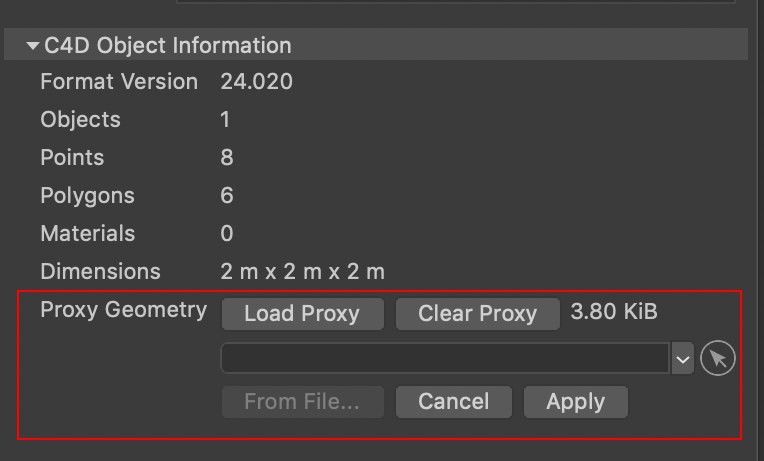Screen dimensions: 764x461
Task: Click the object picker arrow icon
Action: (x=717, y=358)
